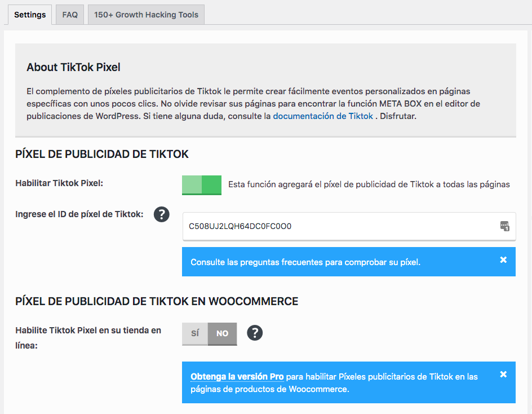The height and width of the screenshot is (414, 532).
Task: Switch to the Settings tab
Action: [x=30, y=15]
